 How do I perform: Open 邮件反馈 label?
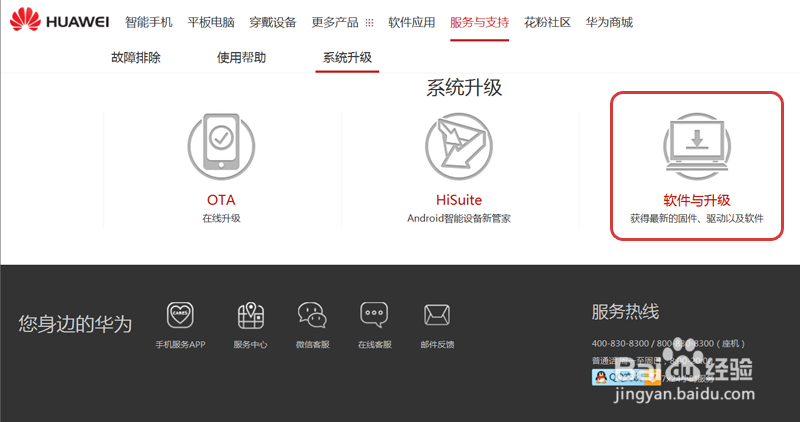(x=437, y=344)
